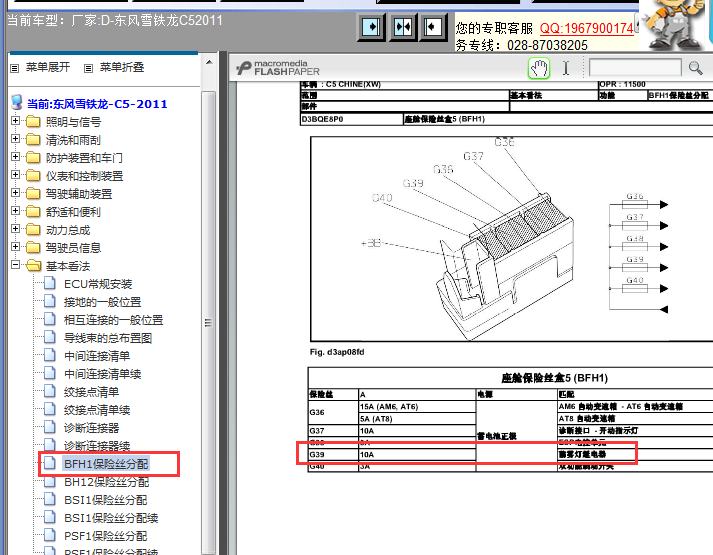Viewport: 713px width, 555px height.
Task: Click the page icon beside 中间连接清单
Action: [x=50, y=355]
